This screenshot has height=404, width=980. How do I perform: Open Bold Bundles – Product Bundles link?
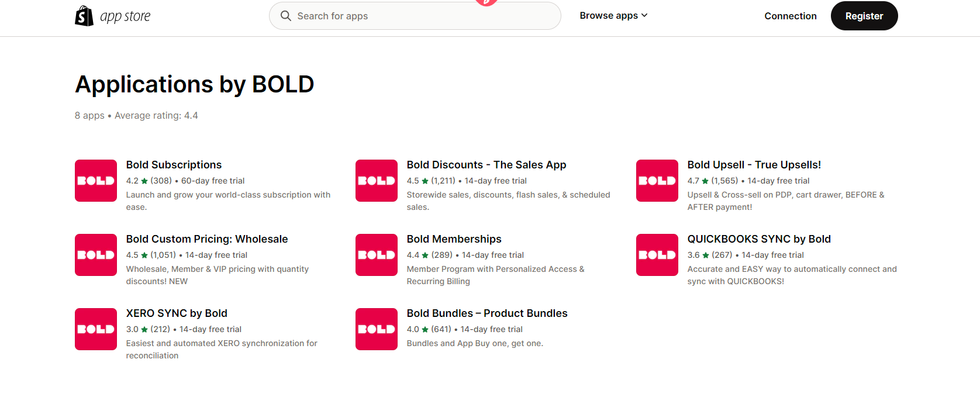click(x=487, y=313)
